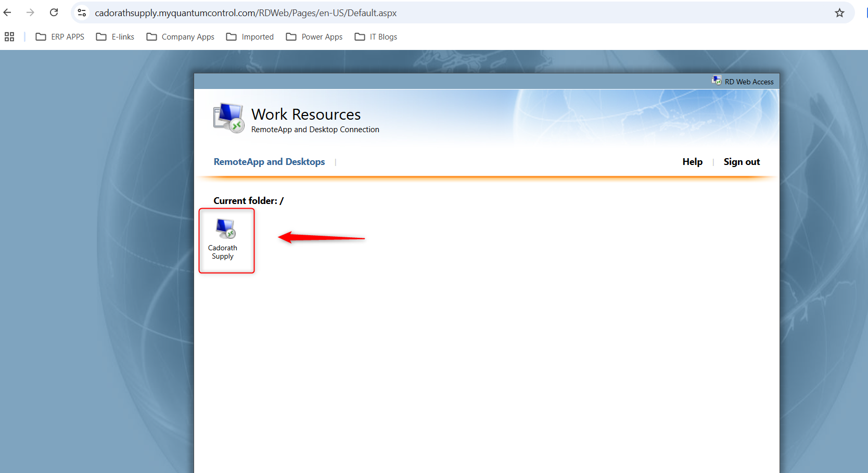The height and width of the screenshot is (473, 868).
Task: Click the Work Resources computer logo
Action: point(228,118)
